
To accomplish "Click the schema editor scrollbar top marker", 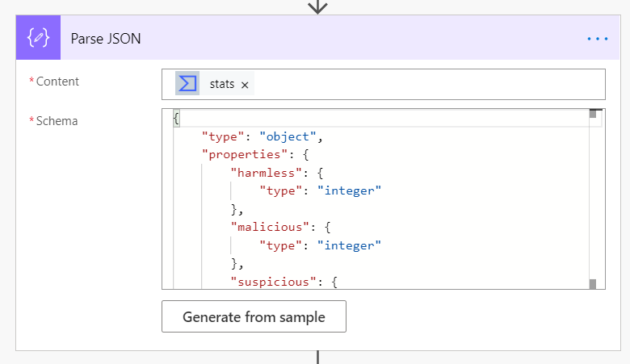I will [x=593, y=114].
